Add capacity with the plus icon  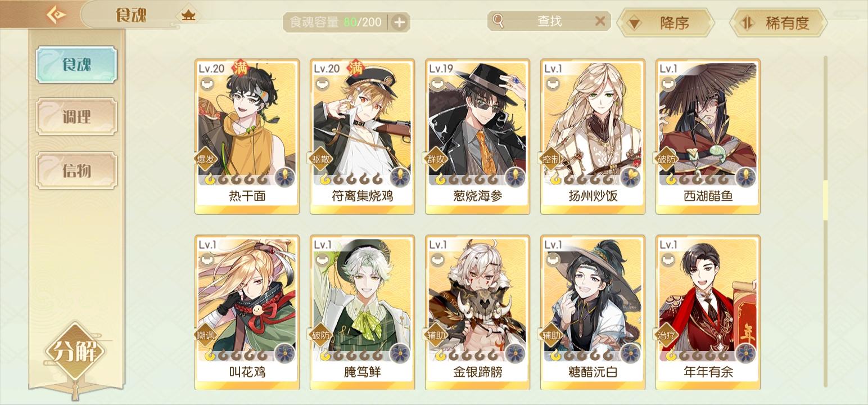point(399,22)
